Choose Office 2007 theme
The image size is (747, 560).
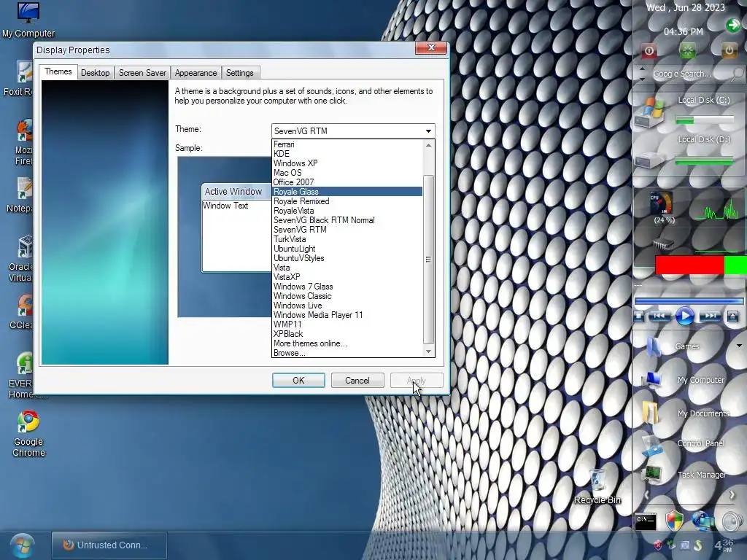coord(347,182)
